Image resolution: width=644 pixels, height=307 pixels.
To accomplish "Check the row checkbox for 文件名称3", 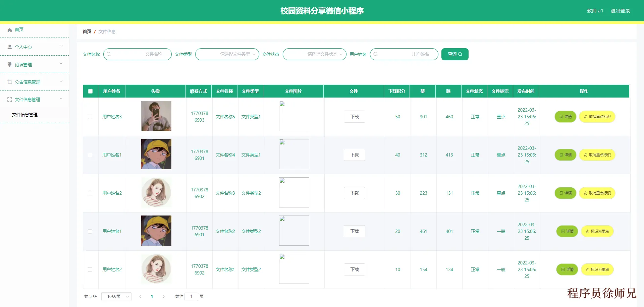I will click(x=90, y=193).
